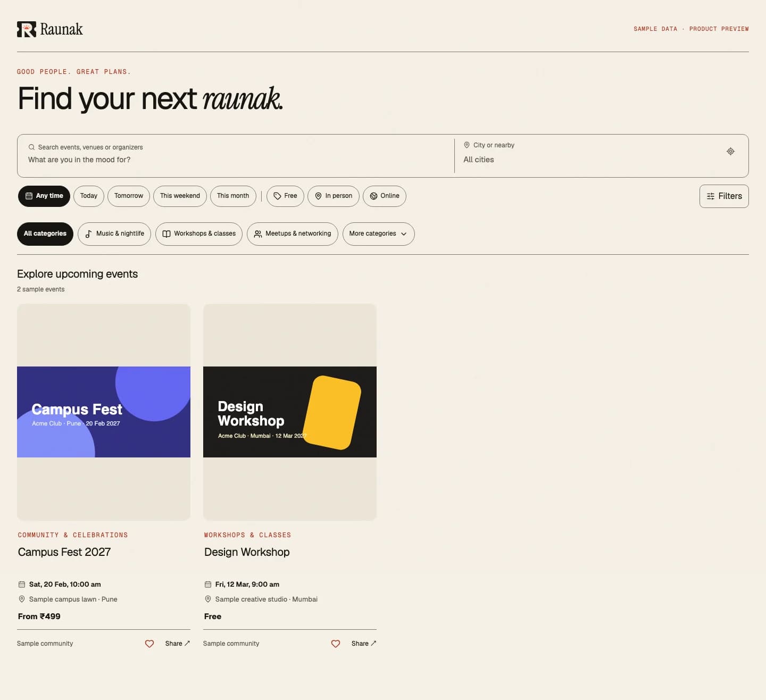
Task: Filter events to This month
Action: 233,196
